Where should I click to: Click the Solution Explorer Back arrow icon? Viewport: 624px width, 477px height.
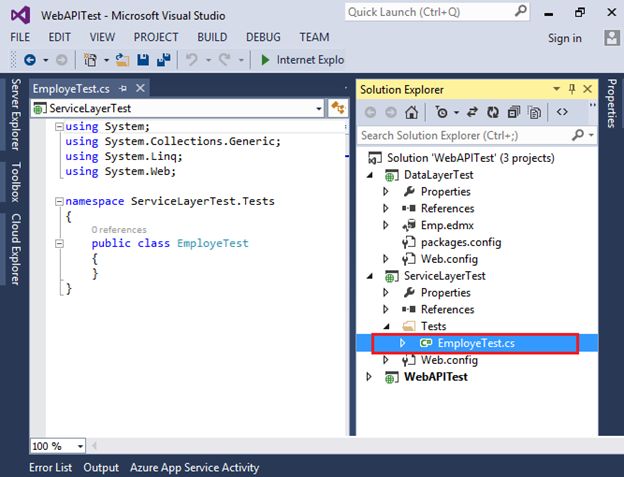[370, 113]
